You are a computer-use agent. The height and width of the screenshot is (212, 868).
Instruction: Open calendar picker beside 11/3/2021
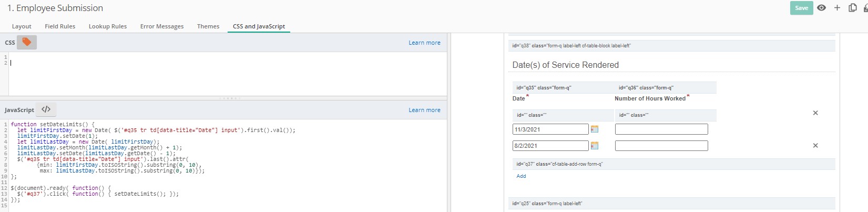(x=595, y=129)
